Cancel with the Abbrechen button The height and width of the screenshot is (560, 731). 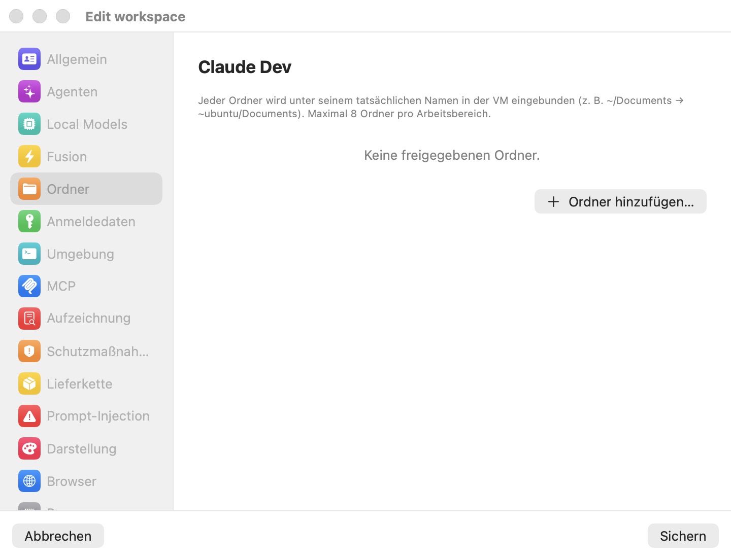(58, 536)
